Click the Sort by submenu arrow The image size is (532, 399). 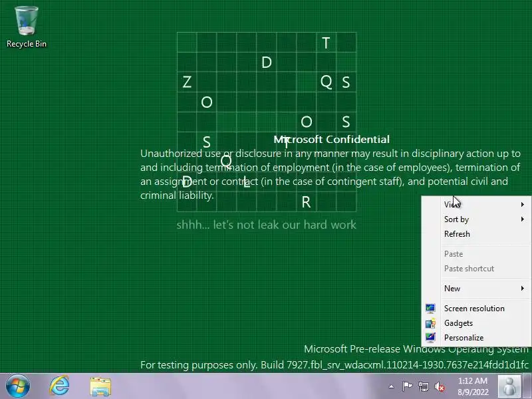click(523, 219)
